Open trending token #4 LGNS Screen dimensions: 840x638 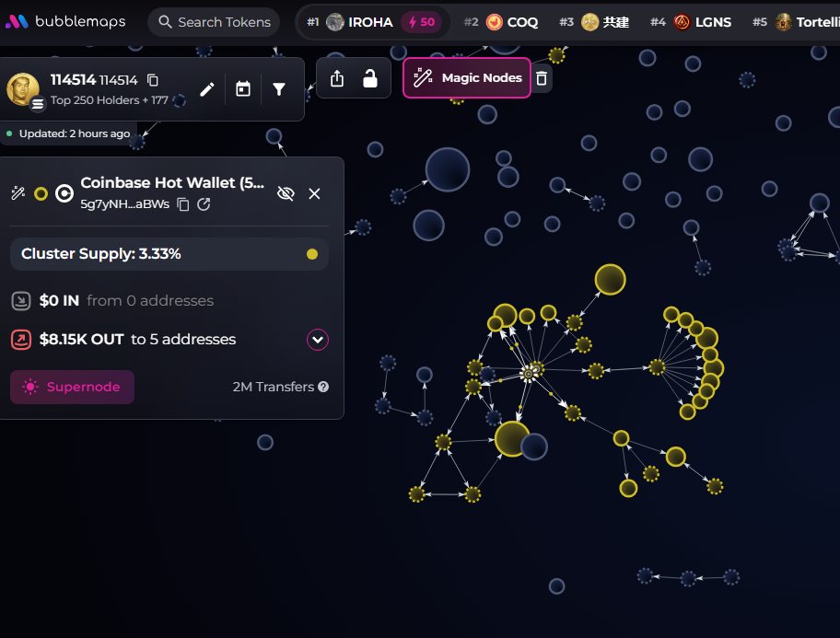(x=691, y=22)
